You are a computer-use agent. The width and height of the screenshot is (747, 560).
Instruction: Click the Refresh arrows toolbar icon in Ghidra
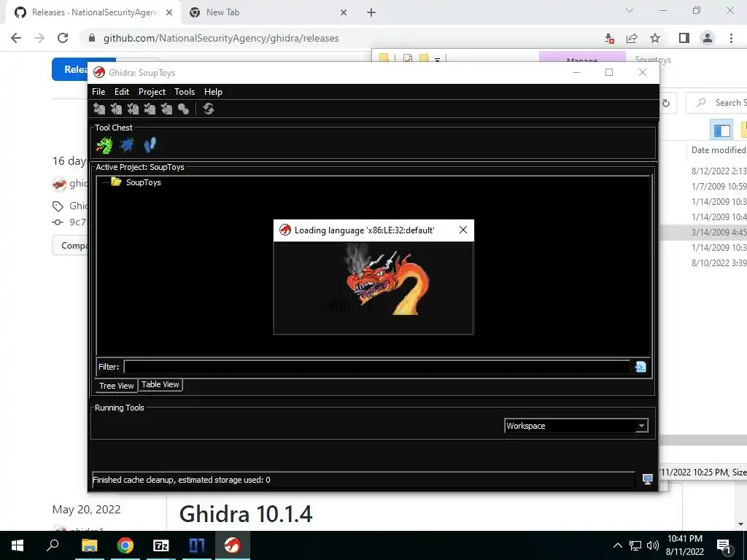[208, 109]
